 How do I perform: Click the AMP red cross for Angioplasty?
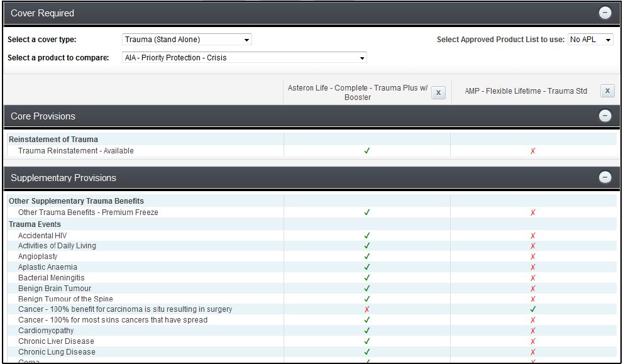point(533,256)
